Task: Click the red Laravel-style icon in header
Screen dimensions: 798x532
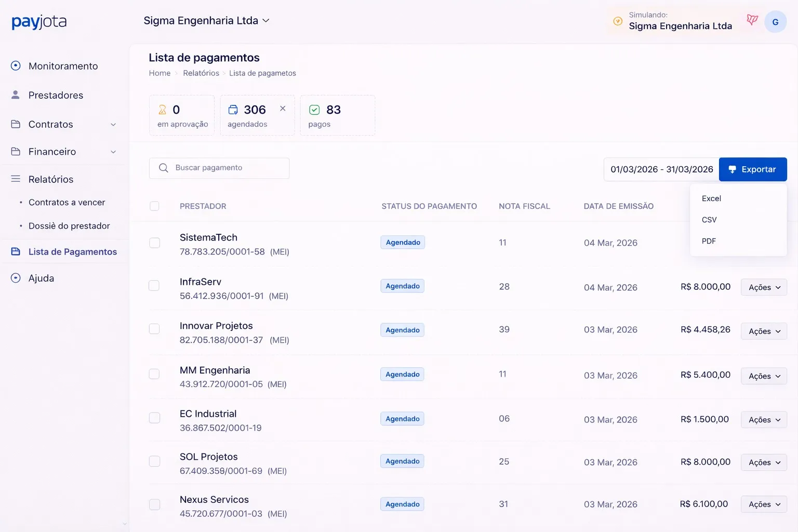Action: (x=752, y=20)
